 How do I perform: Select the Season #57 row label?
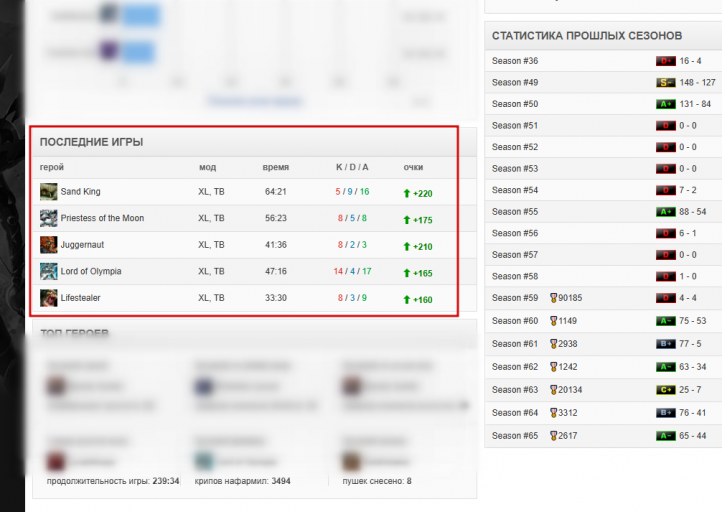[515, 255]
